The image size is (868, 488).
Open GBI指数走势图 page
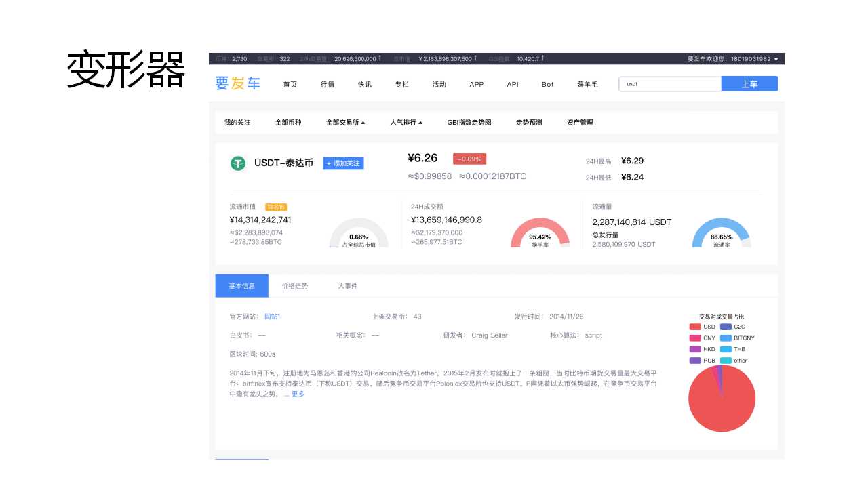pyautogui.click(x=469, y=123)
